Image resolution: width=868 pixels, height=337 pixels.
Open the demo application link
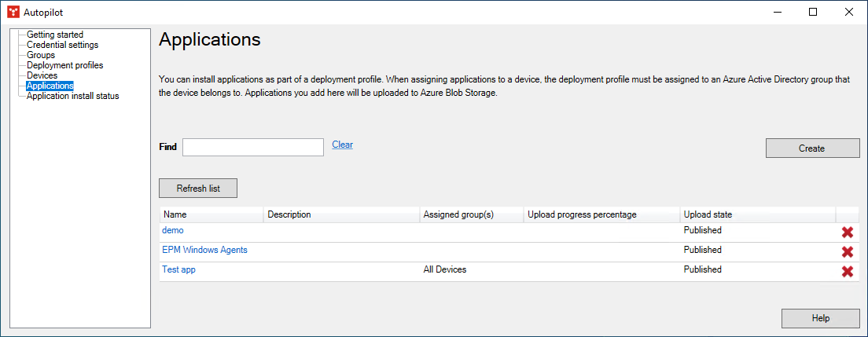coord(172,230)
